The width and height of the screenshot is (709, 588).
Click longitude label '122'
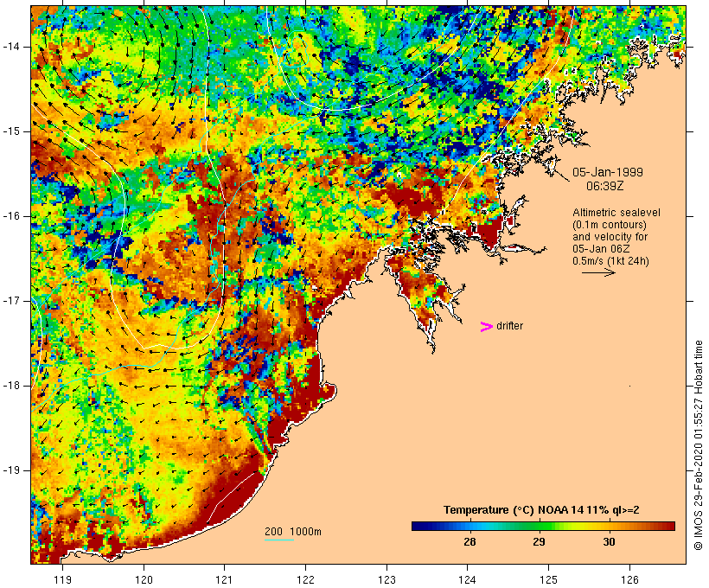[x=306, y=579]
